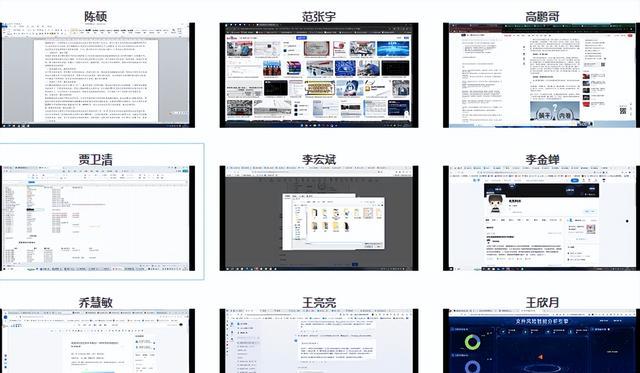Select 乔慧敏's screen thumbnail
This screenshot has width=640, height=373.
point(97,341)
